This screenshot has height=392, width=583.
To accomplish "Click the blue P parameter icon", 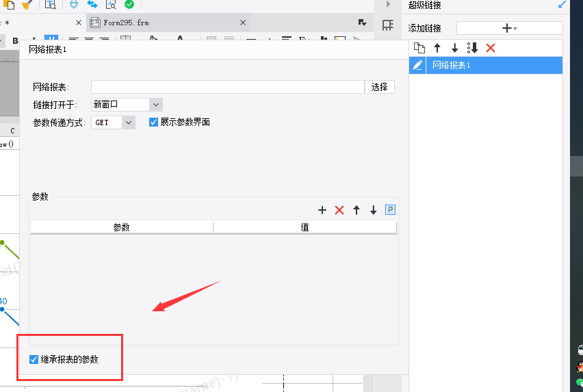I will click(x=390, y=210).
